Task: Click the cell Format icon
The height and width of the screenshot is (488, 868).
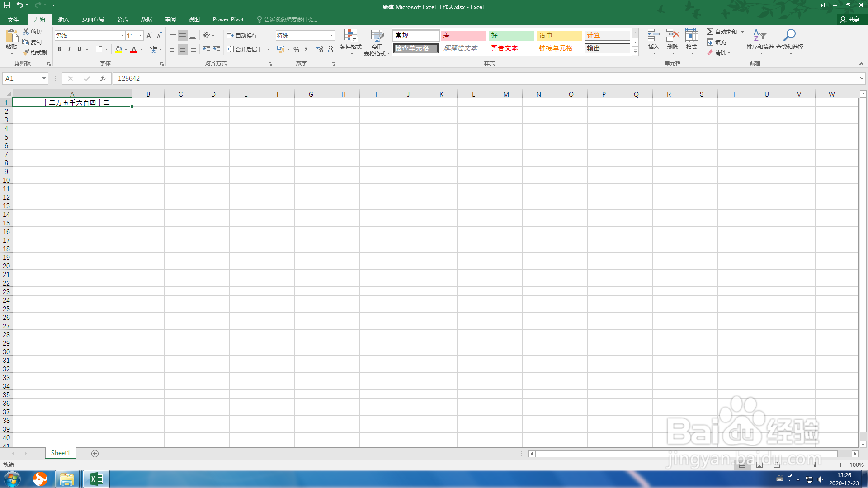Action: click(x=692, y=36)
